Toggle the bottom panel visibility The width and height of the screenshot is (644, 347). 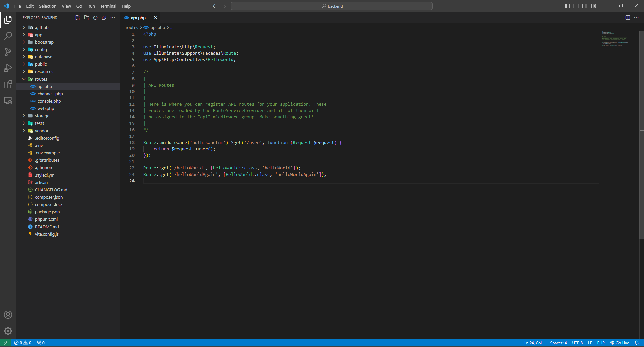tap(576, 6)
